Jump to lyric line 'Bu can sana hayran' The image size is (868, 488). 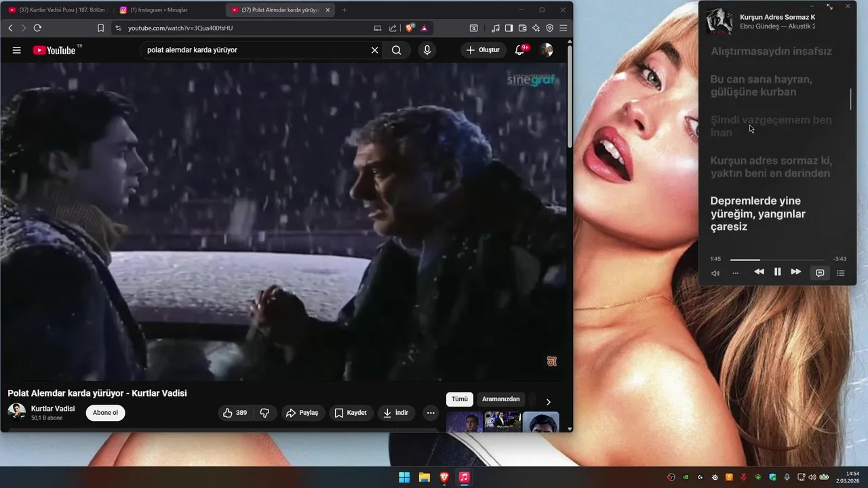point(762,85)
